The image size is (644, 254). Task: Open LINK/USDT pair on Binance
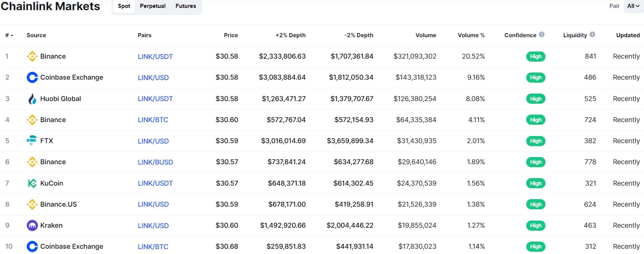coord(155,57)
